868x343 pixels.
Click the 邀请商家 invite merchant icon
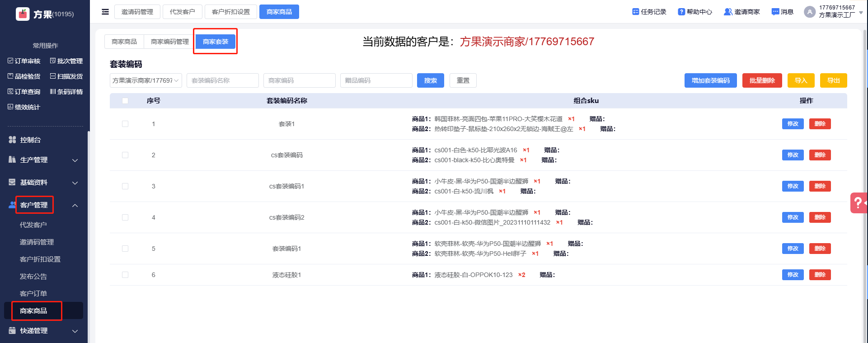728,12
